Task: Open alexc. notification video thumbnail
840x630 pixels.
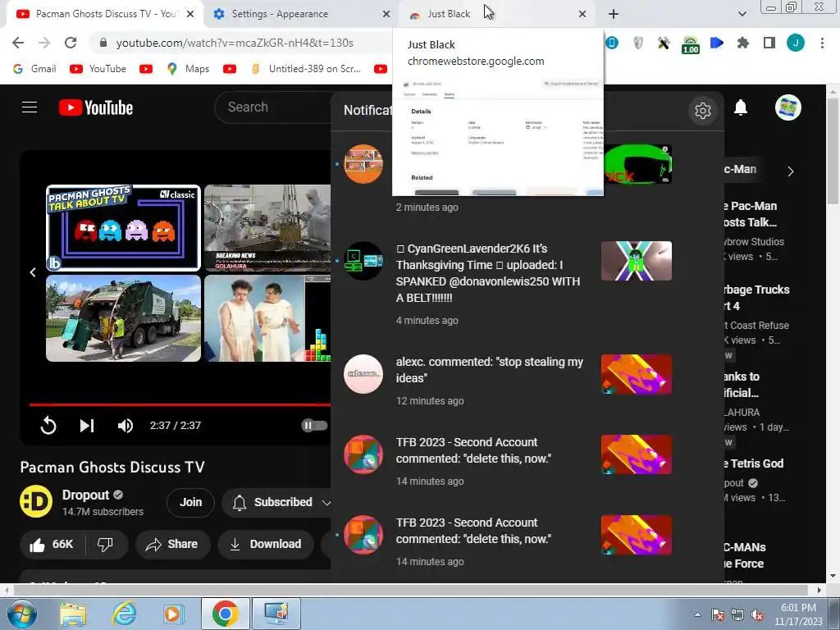Action: (636, 374)
